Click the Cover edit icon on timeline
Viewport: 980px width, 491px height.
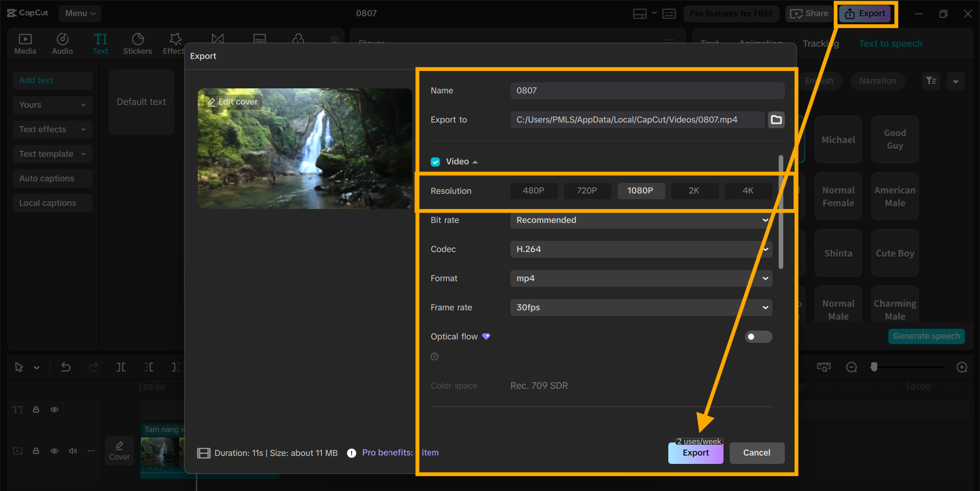tap(120, 450)
